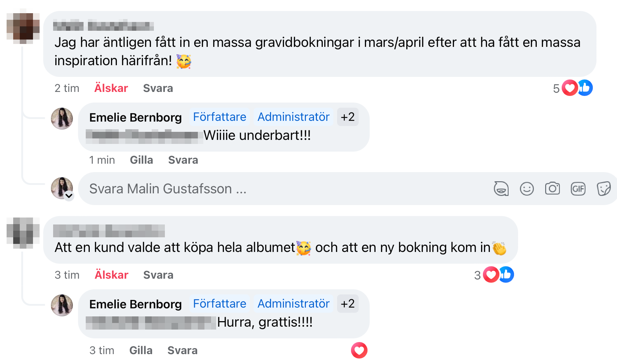Open the profile switcher dropdown beside reply box

coord(69,196)
